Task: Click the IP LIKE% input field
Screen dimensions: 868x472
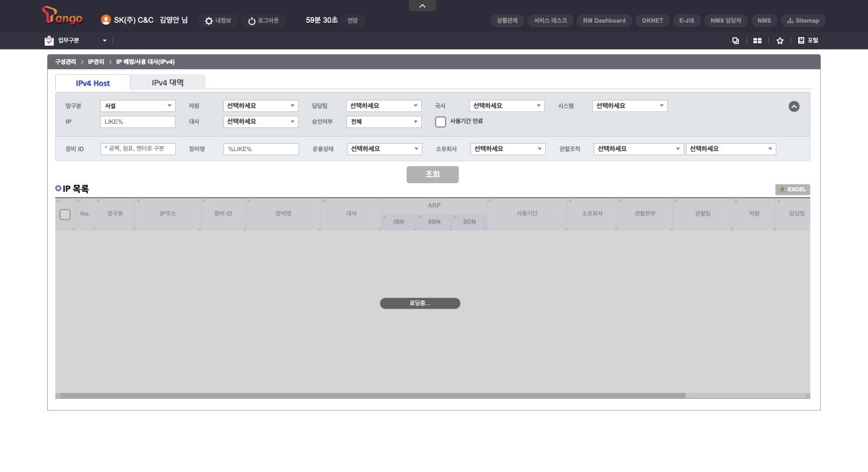Action: [138, 121]
